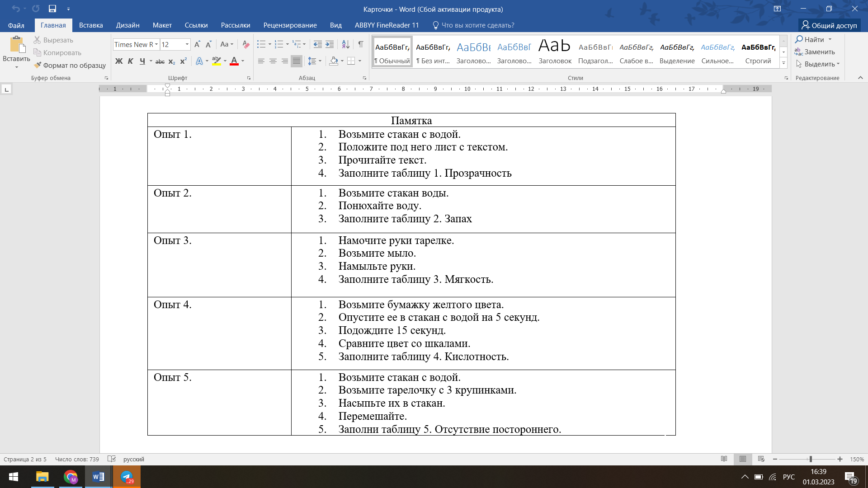The image size is (868, 488).
Task: Switch to Web Layout view icon
Action: click(761, 459)
